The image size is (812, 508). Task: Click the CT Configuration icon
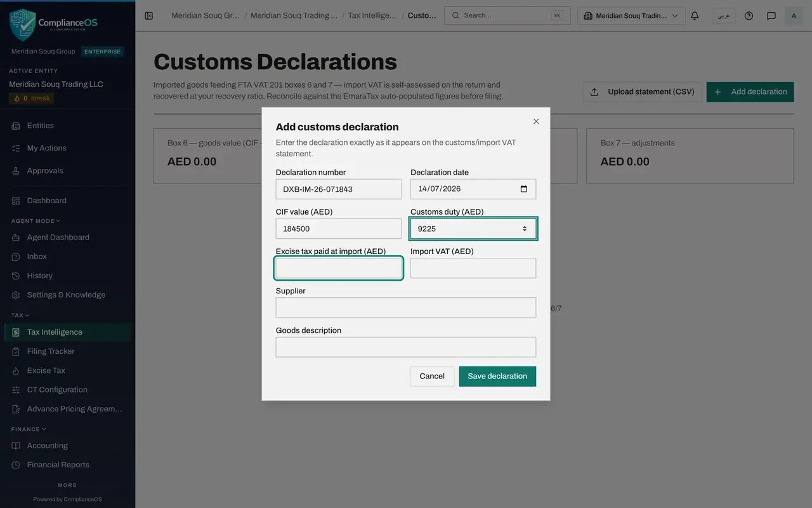tap(16, 390)
